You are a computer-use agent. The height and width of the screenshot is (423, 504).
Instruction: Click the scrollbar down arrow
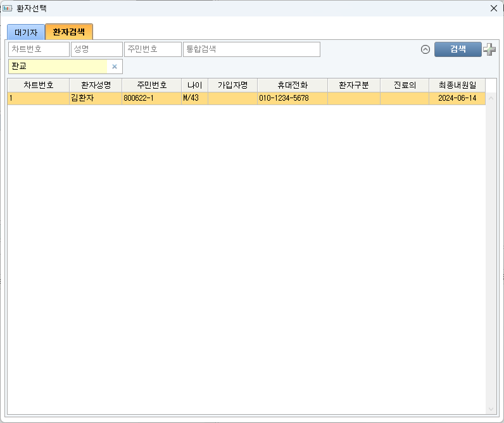coord(491,409)
